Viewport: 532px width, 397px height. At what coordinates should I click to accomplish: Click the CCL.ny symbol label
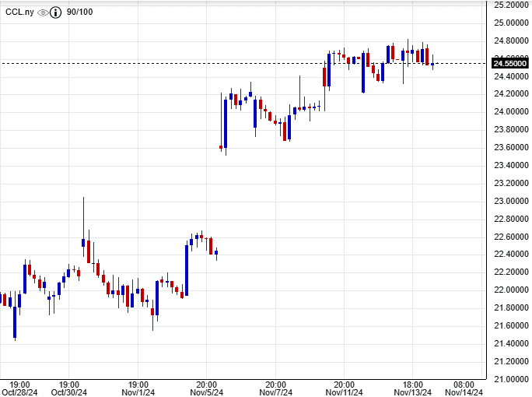coord(19,13)
